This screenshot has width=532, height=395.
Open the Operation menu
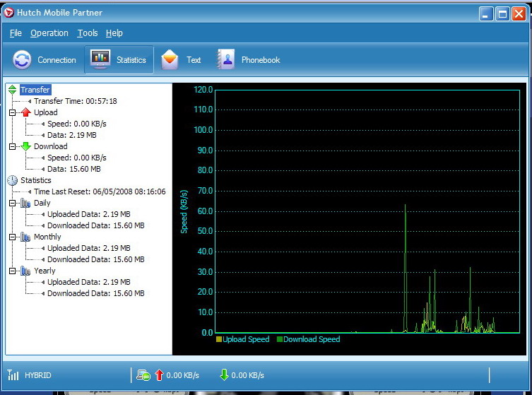(x=49, y=33)
